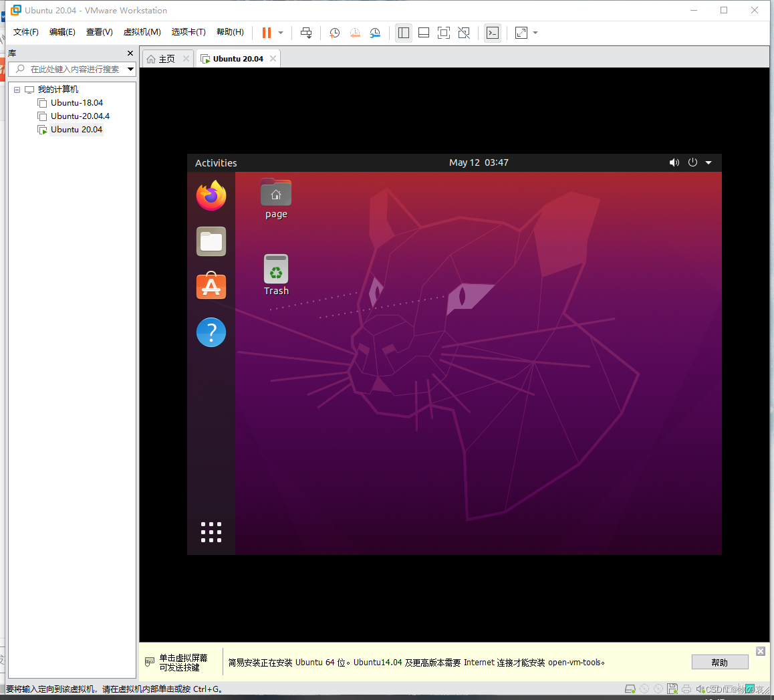Image resolution: width=774 pixels, height=700 pixels.
Task: Click the Ubuntu power icon
Action: point(692,162)
